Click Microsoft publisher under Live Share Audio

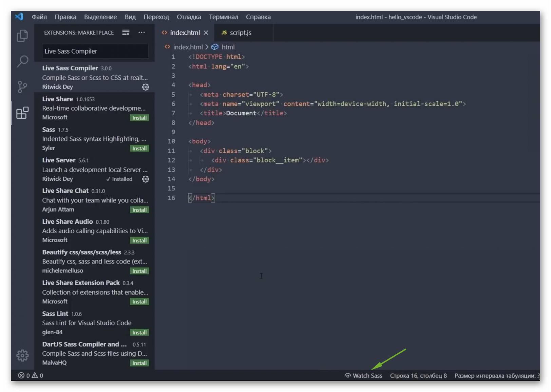point(55,240)
